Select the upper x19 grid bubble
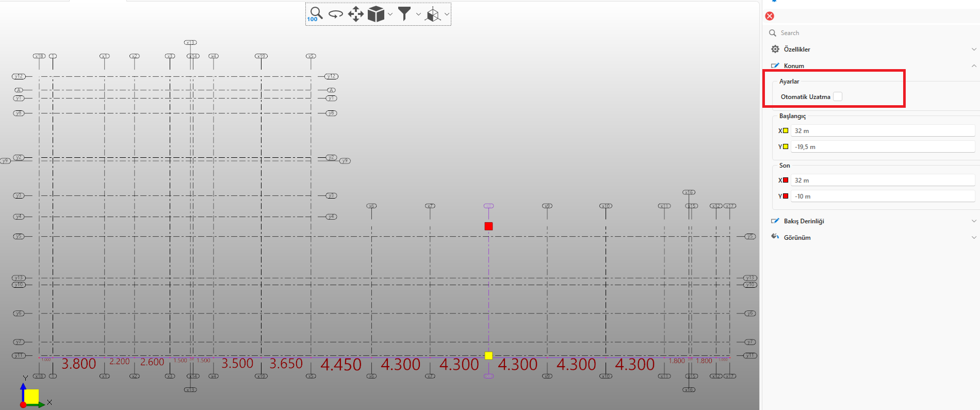 pos(261,56)
